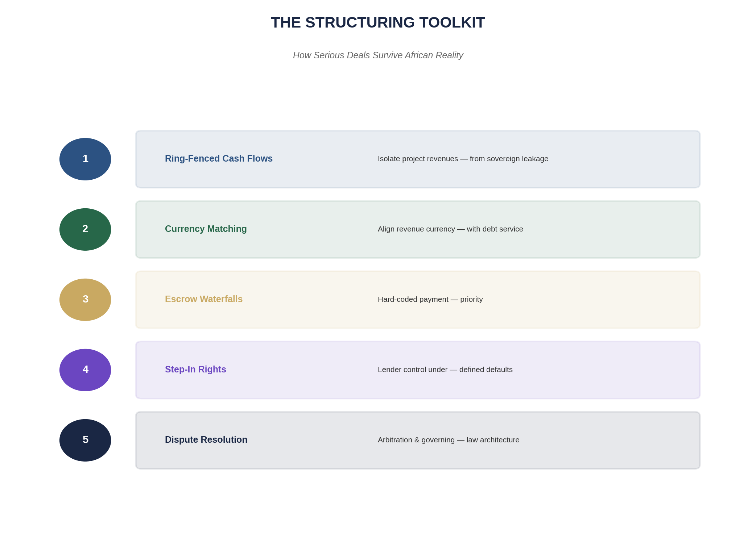Expand the Escrow Waterfalls section
Screen dimensions: 756x538
coord(417,300)
